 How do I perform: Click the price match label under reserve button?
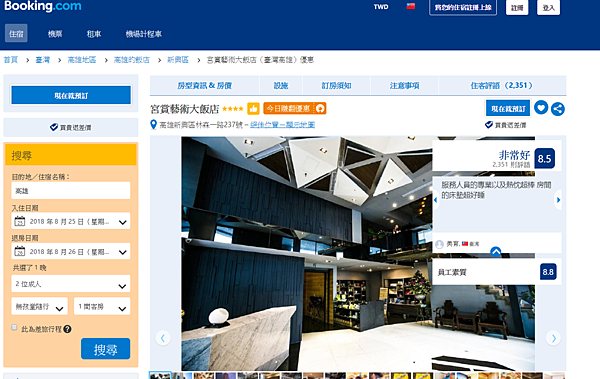505,125
